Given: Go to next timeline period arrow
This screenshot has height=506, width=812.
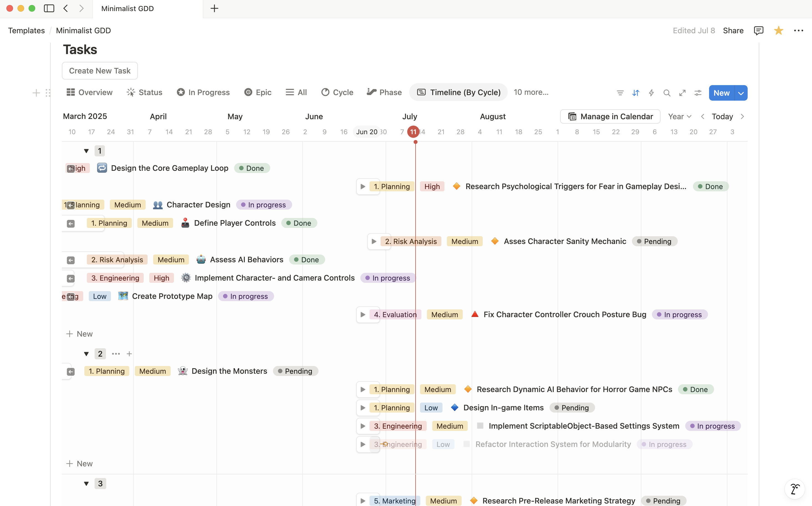Looking at the screenshot, I should click(742, 116).
